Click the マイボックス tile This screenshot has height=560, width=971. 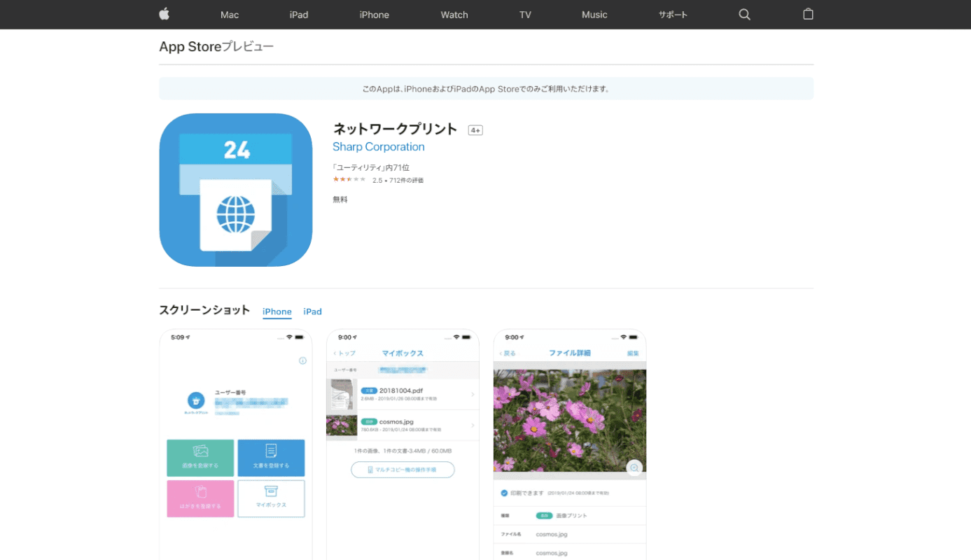click(271, 498)
